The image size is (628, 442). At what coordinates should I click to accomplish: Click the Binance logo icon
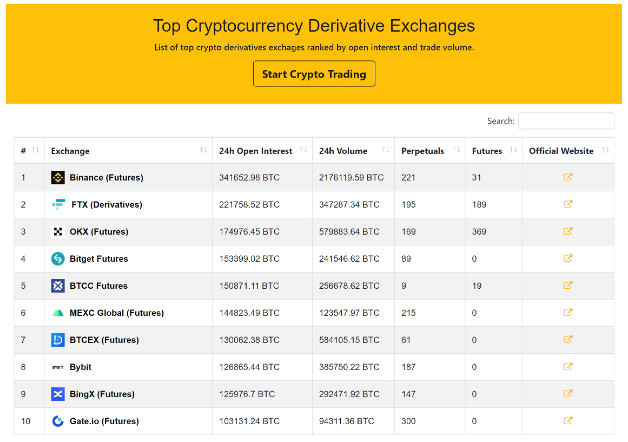(58, 177)
